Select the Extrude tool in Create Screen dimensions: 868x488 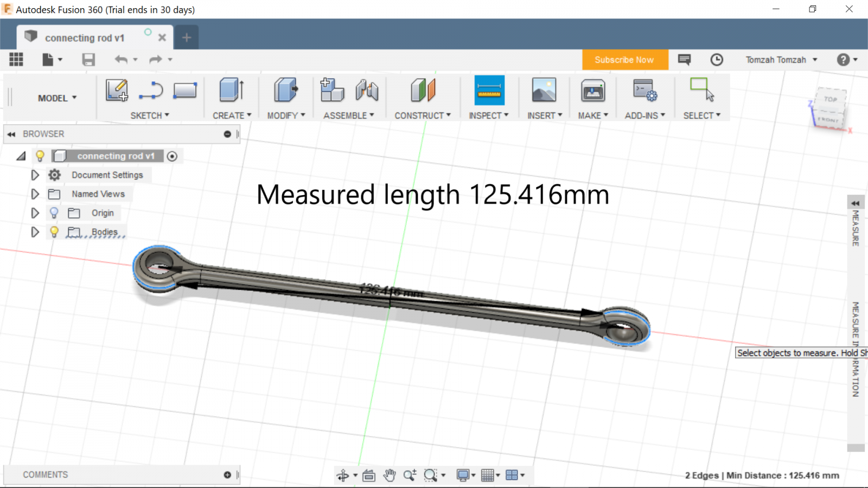232,91
